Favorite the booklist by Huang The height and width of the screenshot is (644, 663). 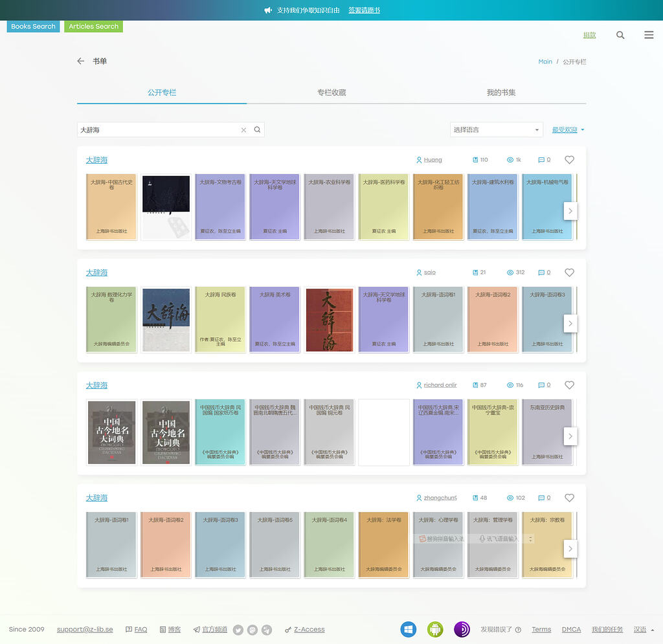569,160
